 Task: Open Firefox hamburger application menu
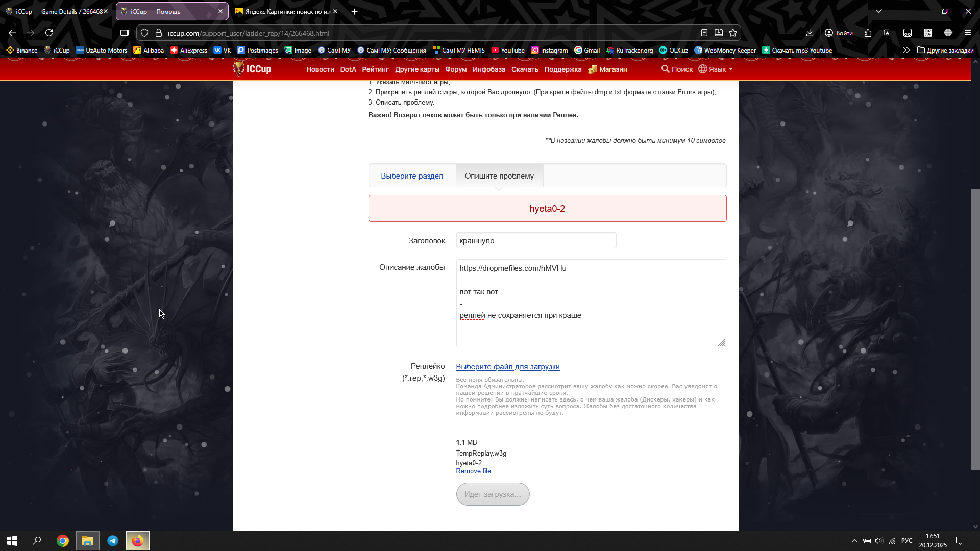coord(967,33)
